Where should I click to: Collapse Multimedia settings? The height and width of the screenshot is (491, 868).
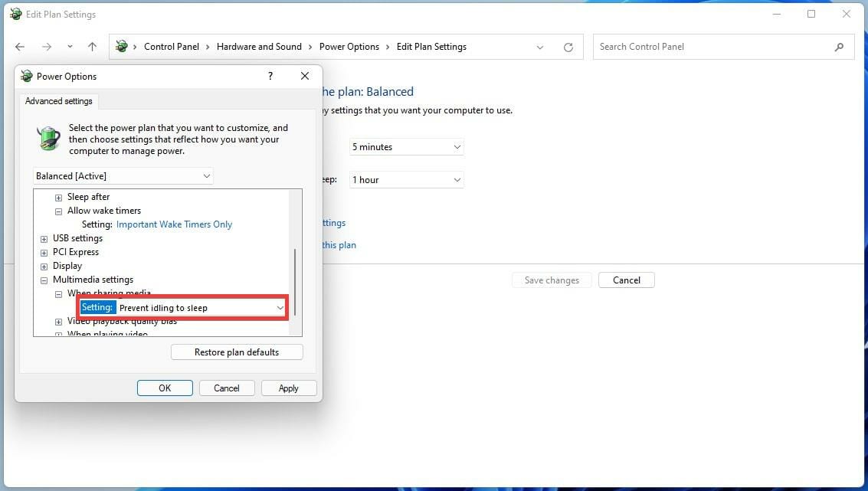click(44, 280)
